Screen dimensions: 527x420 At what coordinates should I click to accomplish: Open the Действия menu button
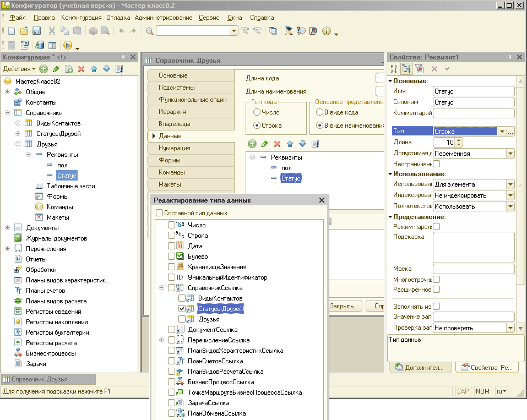(19, 69)
